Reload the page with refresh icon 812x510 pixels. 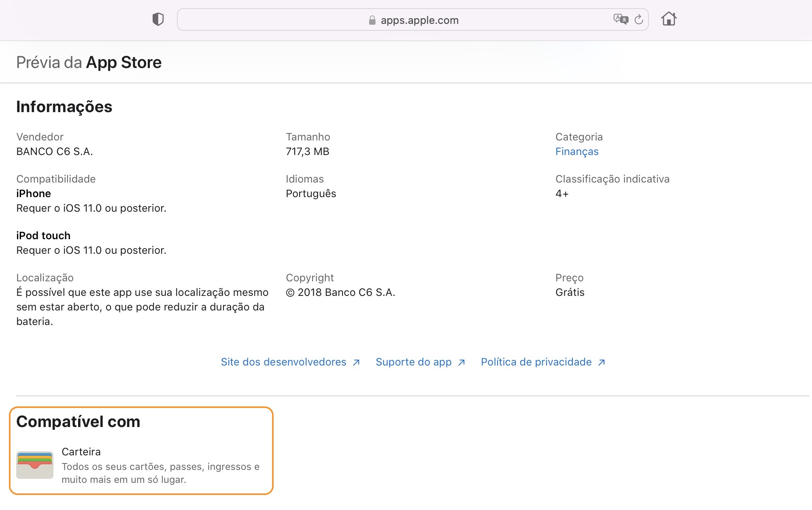pyautogui.click(x=639, y=19)
